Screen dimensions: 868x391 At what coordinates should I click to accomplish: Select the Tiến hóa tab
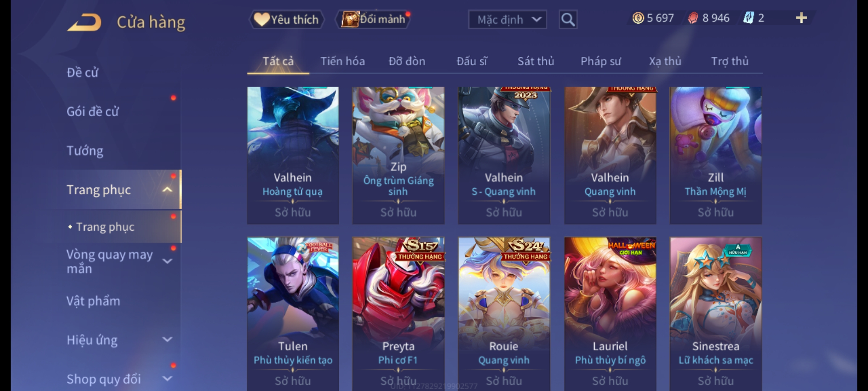coord(342,61)
